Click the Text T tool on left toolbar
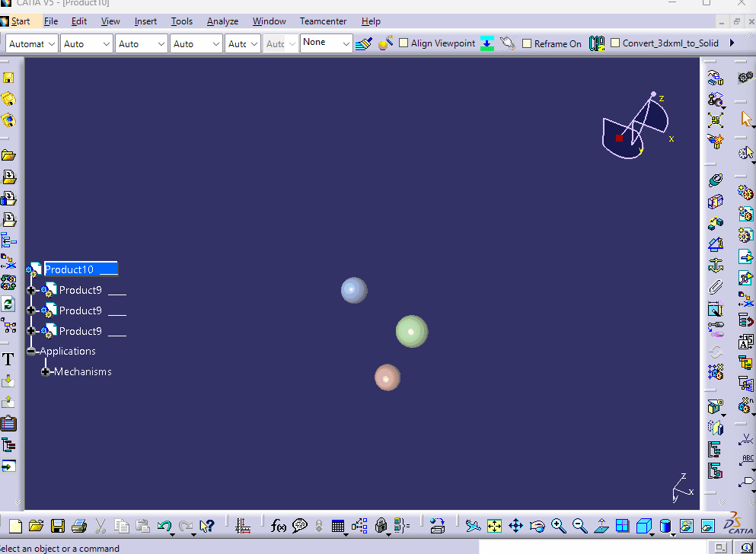Image resolution: width=756 pixels, height=554 pixels. (x=8, y=359)
